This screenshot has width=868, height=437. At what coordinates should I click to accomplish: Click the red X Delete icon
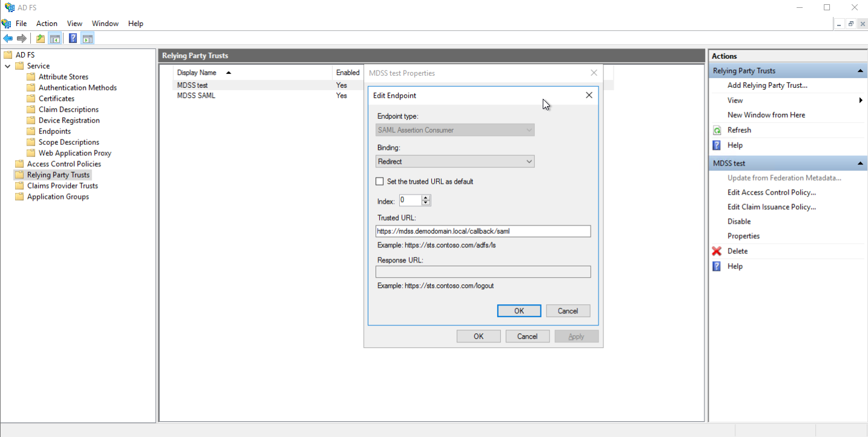click(717, 251)
